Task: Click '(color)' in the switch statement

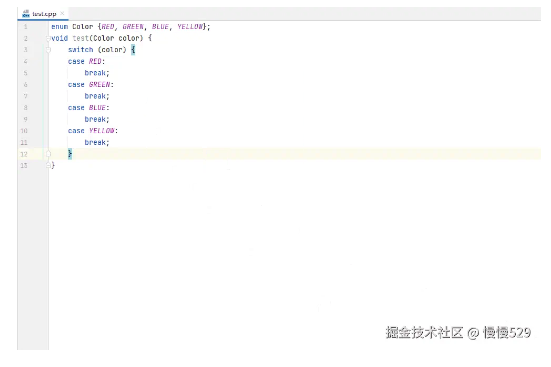Action: [112, 50]
